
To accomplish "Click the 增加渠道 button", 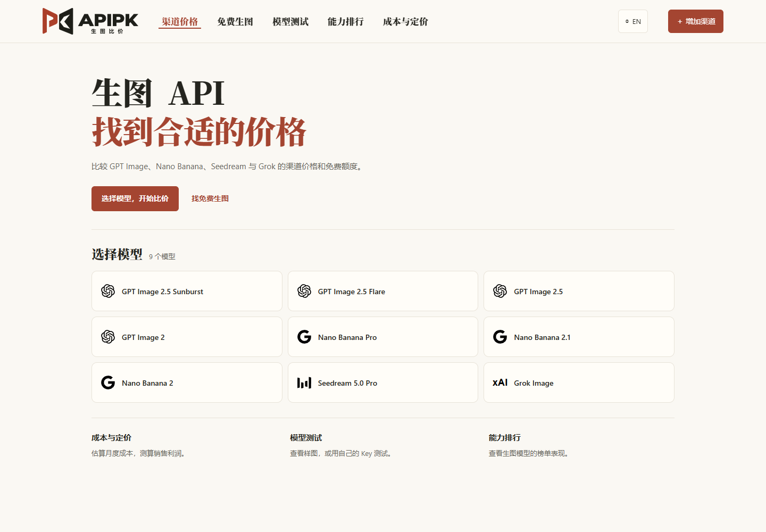I will (696, 21).
